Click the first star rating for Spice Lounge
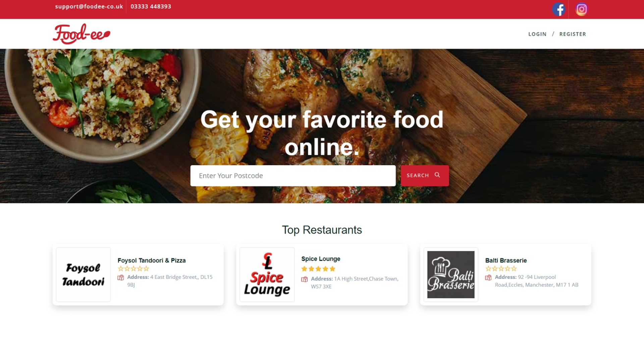 [304, 269]
